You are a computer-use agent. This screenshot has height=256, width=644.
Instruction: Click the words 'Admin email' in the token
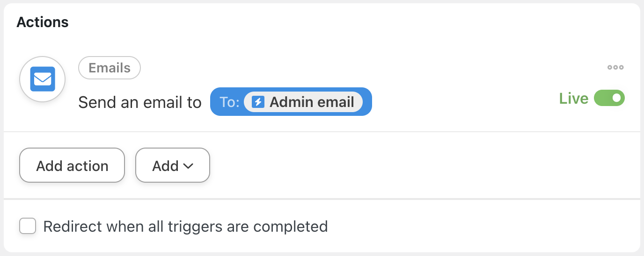click(312, 102)
